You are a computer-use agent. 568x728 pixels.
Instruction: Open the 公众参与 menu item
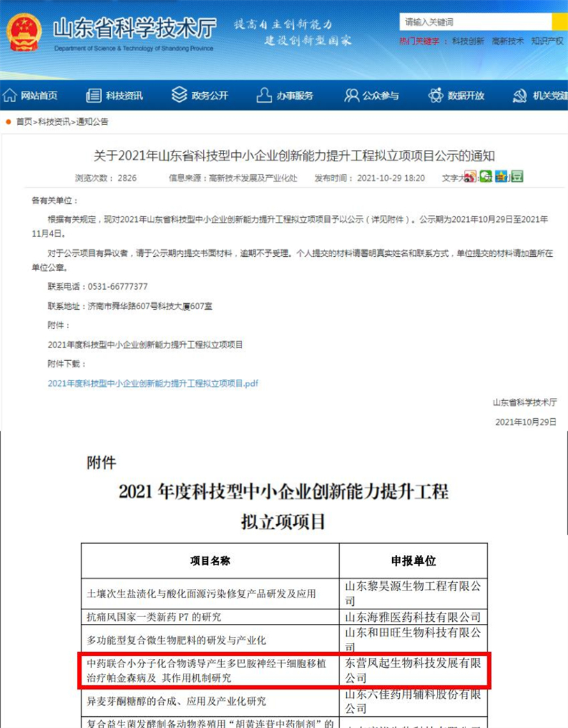click(380, 96)
